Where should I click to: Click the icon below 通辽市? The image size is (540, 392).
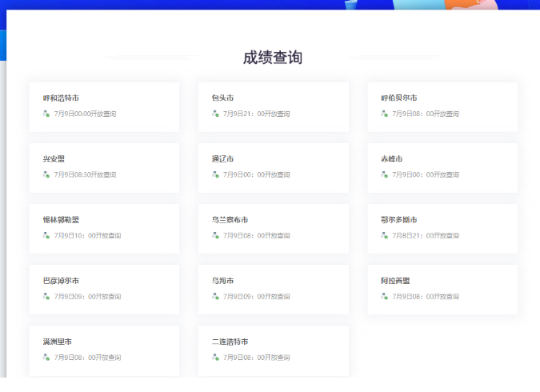click(x=215, y=174)
